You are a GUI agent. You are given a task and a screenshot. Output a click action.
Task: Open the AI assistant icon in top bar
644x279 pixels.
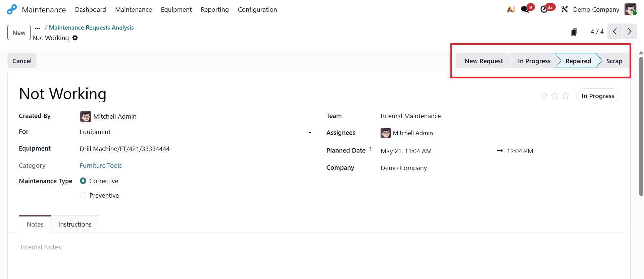tap(511, 9)
